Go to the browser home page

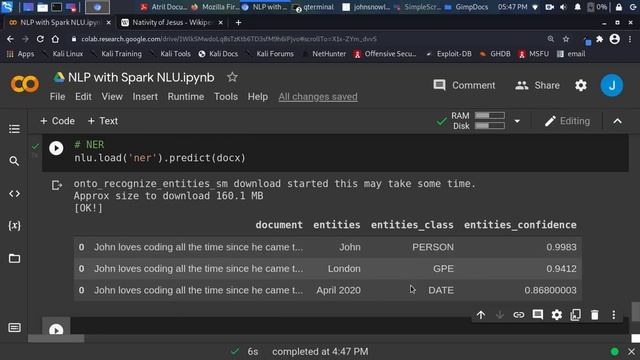[x=55, y=39]
